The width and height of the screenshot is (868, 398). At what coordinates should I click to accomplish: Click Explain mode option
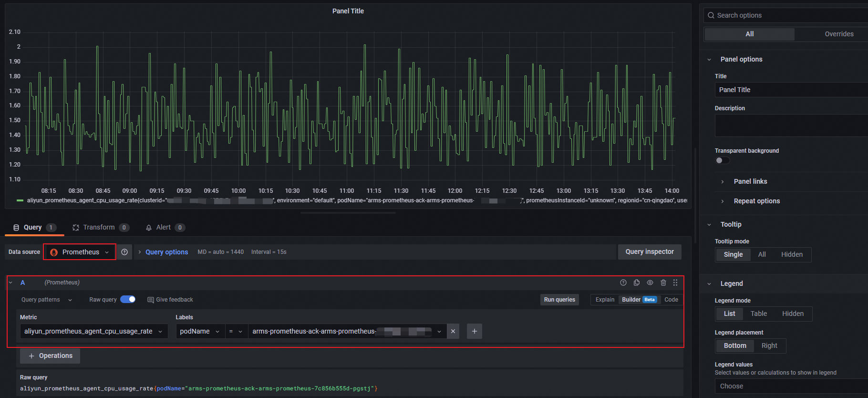point(605,300)
